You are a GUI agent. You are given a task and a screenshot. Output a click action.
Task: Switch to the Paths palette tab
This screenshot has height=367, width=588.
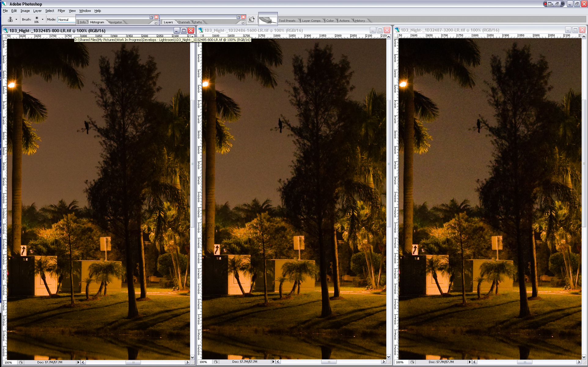point(198,22)
